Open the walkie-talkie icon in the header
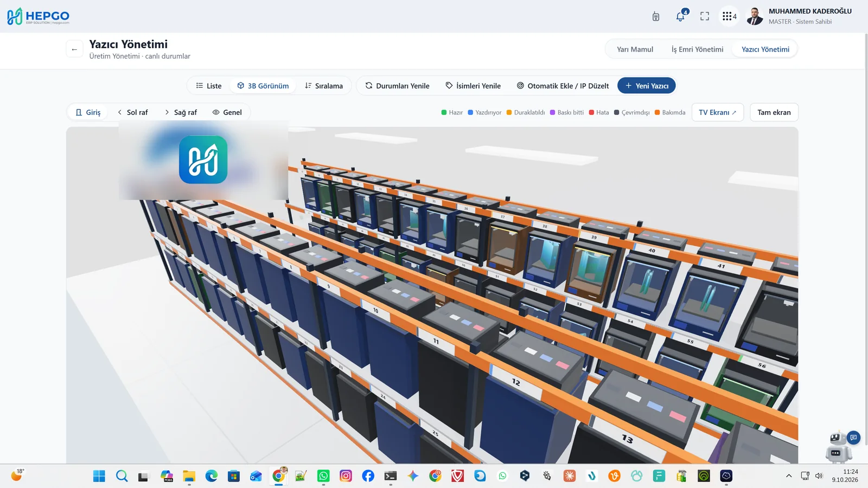The width and height of the screenshot is (868, 488). [656, 16]
